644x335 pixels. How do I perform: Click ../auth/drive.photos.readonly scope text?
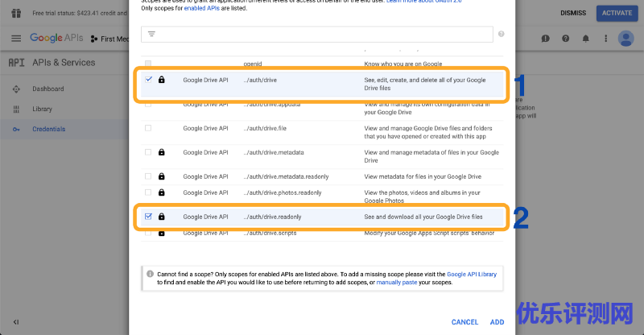pos(283,192)
